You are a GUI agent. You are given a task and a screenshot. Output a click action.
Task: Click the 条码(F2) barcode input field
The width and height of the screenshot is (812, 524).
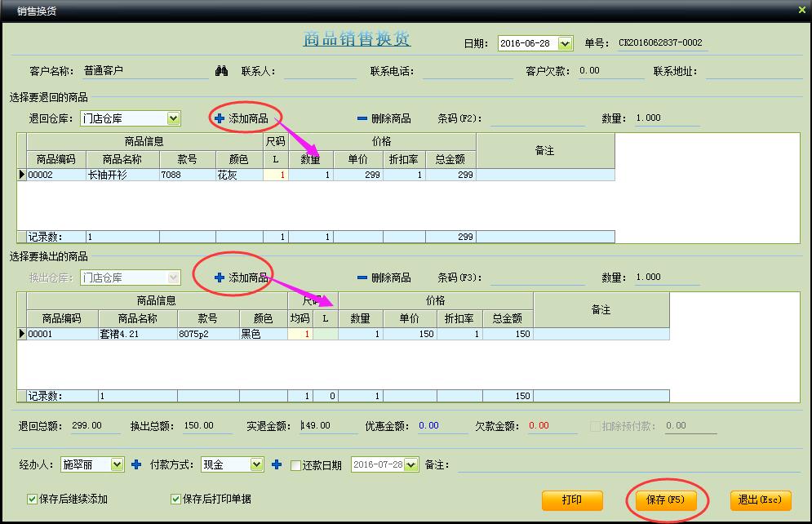538,118
